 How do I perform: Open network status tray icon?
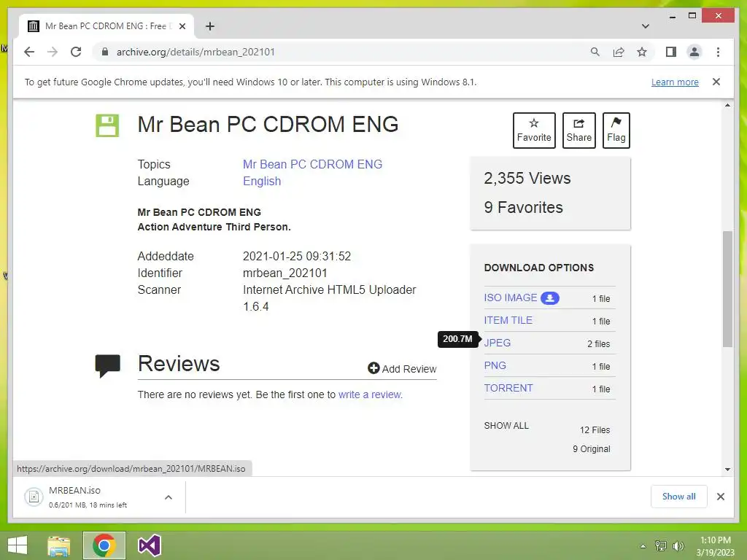(661, 546)
